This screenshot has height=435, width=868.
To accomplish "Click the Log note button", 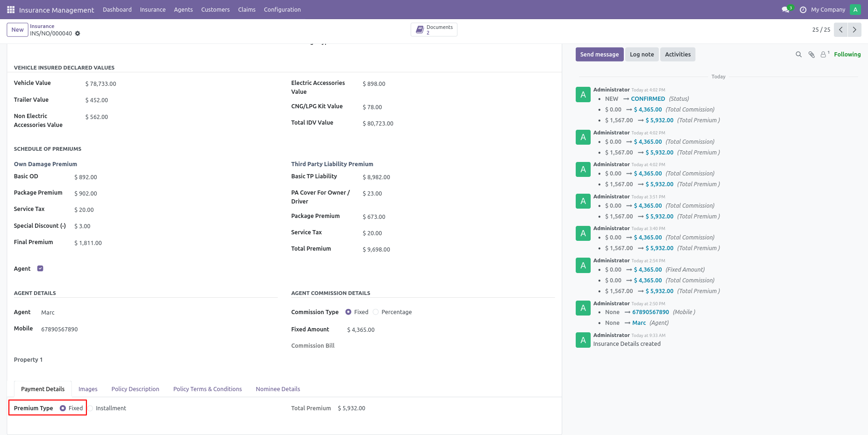I will click(x=642, y=55).
